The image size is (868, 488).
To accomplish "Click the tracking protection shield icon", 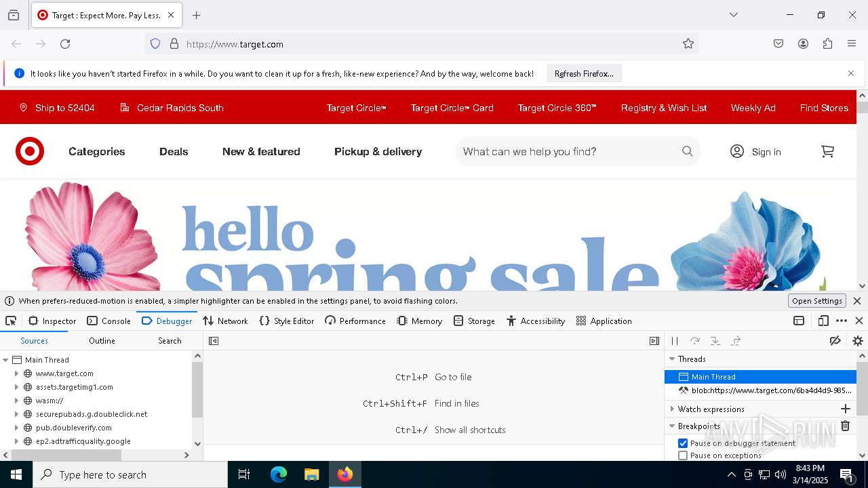I will [155, 44].
